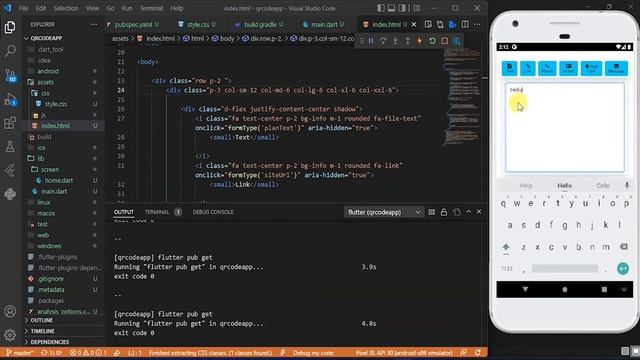Toggle the primary side bar layout
The height and width of the screenshot is (360, 640).
point(381,8)
